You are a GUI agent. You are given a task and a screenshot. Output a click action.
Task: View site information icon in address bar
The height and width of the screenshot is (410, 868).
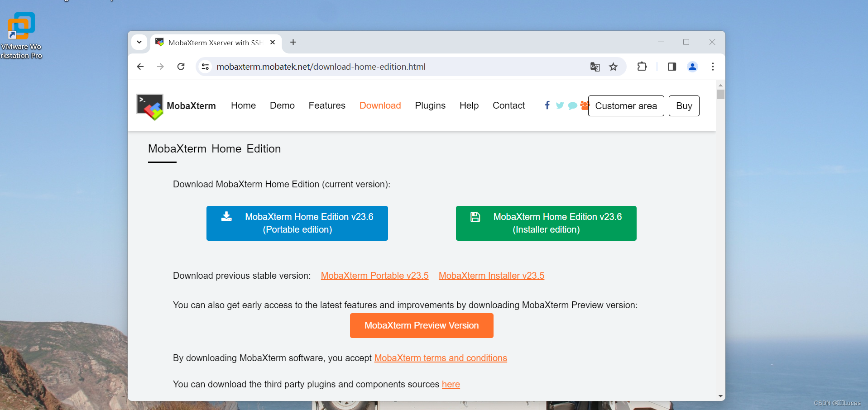click(205, 67)
